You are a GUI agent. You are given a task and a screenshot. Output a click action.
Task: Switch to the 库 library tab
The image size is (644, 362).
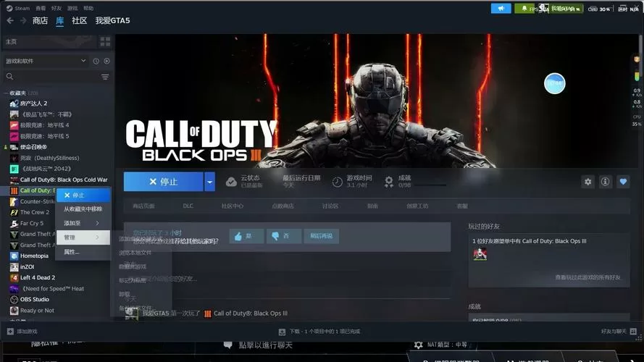point(59,20)
